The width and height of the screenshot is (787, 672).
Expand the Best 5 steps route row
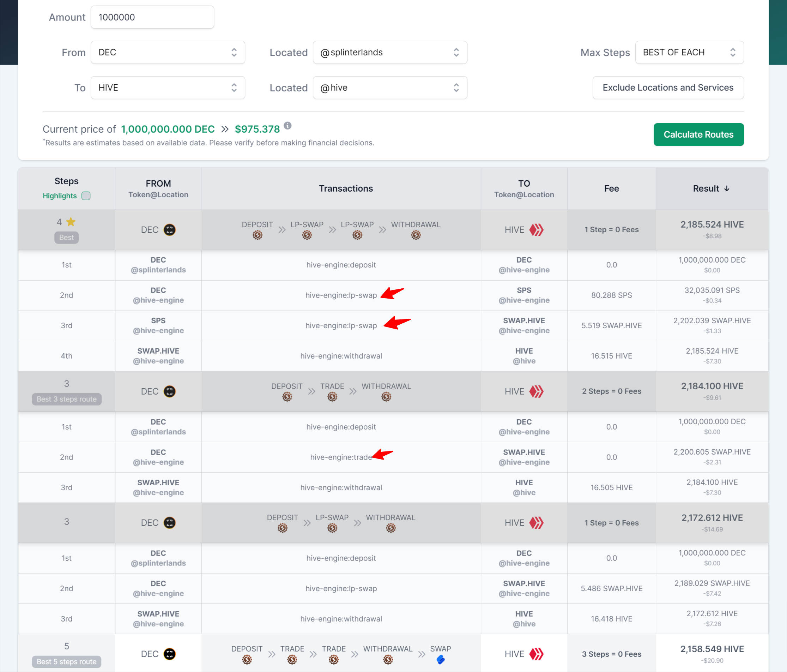coord(393,654)
